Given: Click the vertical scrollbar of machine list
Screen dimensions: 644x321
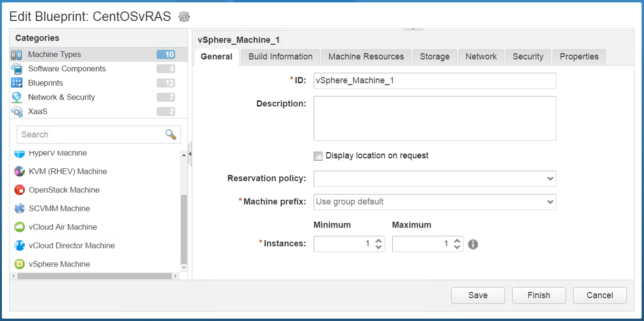Looking at the screenshot, I should (184, 229).
